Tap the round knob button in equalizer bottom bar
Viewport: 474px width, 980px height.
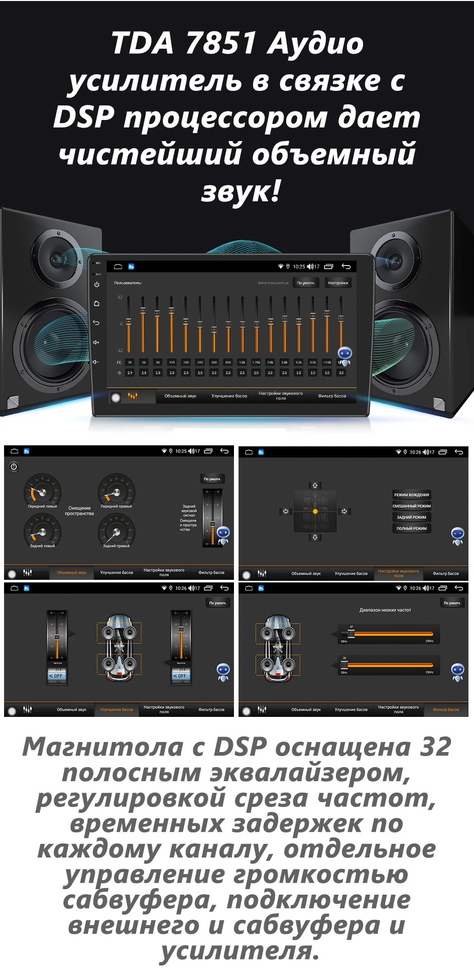[116, 397]
